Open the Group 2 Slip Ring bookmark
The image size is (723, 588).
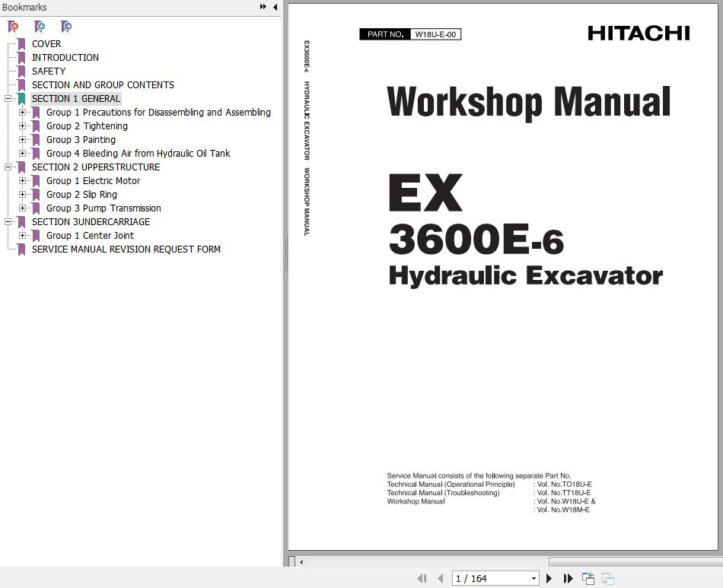(81, 195)
